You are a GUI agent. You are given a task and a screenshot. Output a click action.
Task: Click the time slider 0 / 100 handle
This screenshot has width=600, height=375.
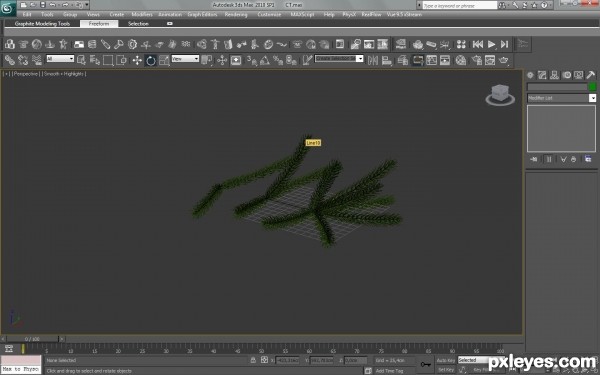tap(33, 339)
